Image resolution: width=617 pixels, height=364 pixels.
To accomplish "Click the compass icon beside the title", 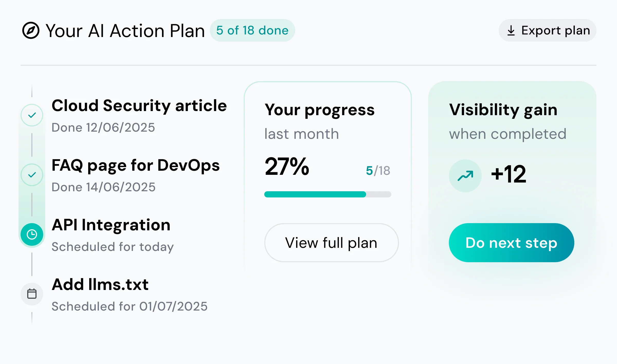I will click(x=31, y=30).
